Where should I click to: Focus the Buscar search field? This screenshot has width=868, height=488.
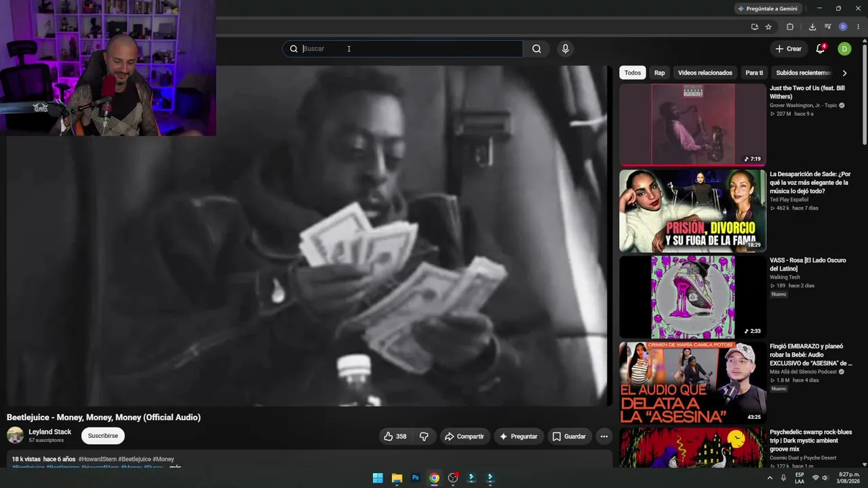pos(403,49)
